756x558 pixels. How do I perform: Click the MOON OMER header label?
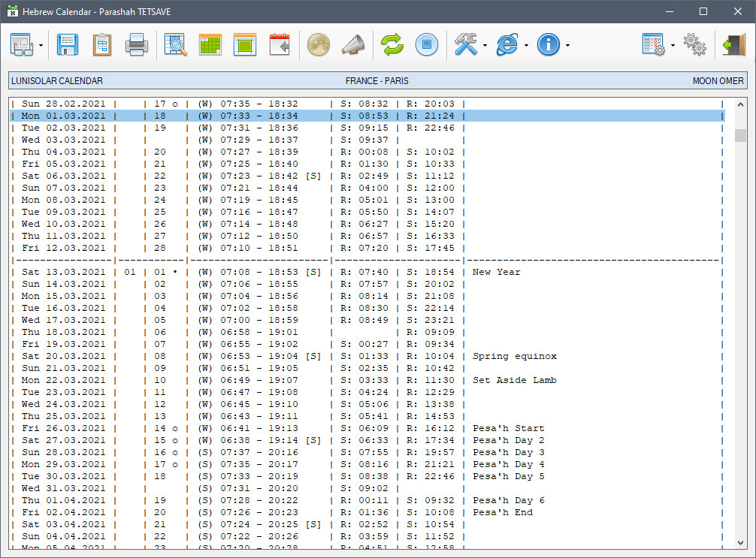[718, 81]
